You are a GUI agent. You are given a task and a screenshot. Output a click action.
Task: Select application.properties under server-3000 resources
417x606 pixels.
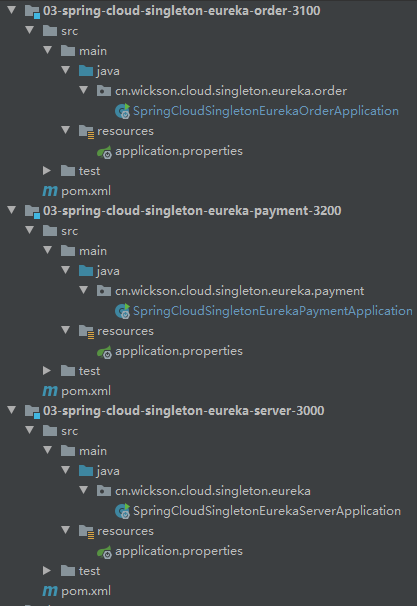click(x=179, y=551)
